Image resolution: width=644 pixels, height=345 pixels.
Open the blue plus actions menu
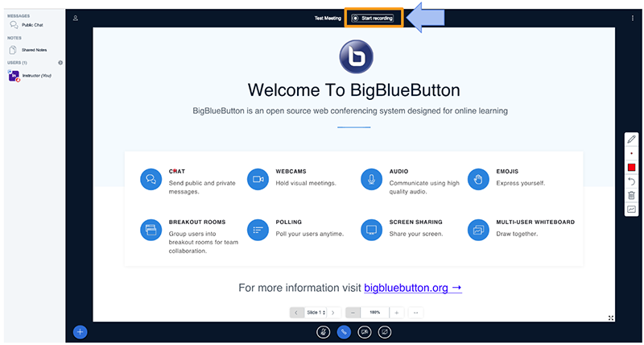[80, 332]
